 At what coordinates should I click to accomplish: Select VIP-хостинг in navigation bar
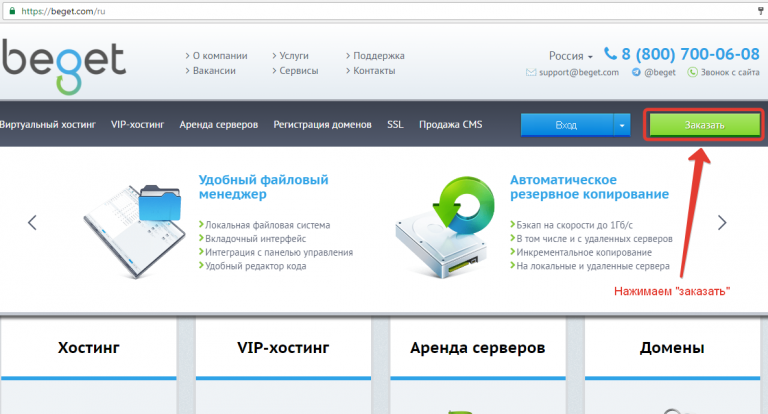tap(138, 124)
